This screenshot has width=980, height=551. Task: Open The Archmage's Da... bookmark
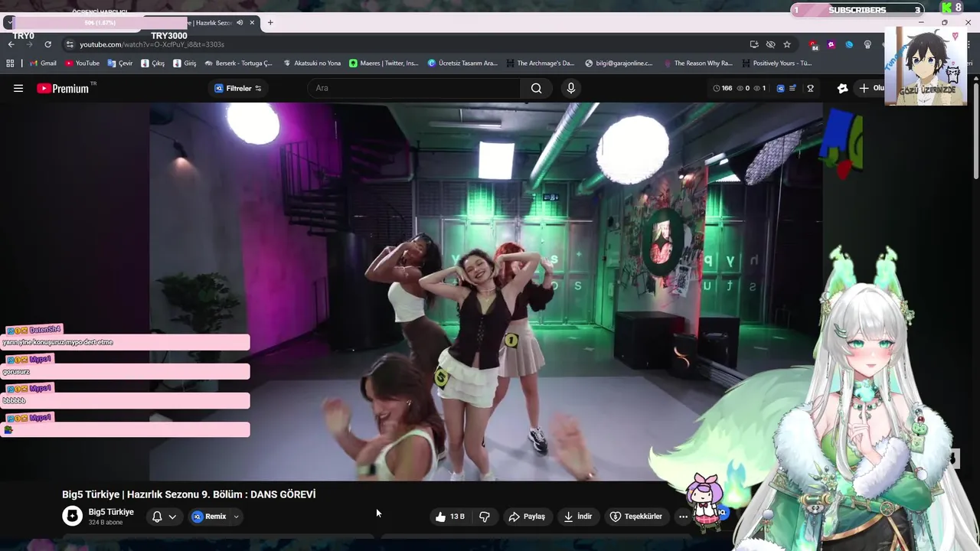point(540,64)
